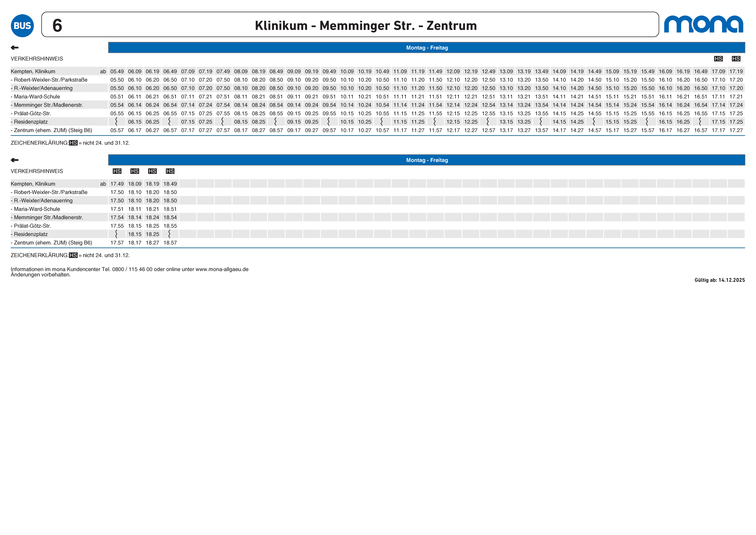Click the 10.14 time at Memminger Str./Madlenerstr.

[x=347, y=105]
